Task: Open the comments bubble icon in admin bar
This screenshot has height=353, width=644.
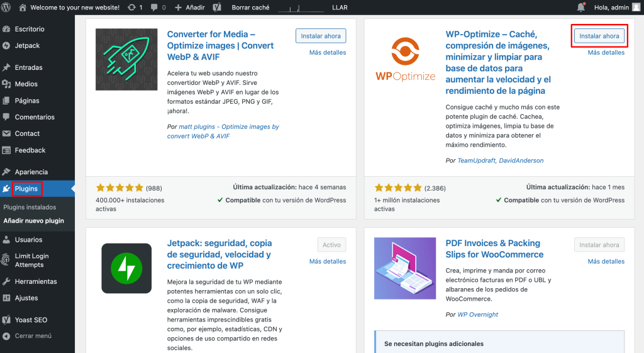Action: click(154, 8)
